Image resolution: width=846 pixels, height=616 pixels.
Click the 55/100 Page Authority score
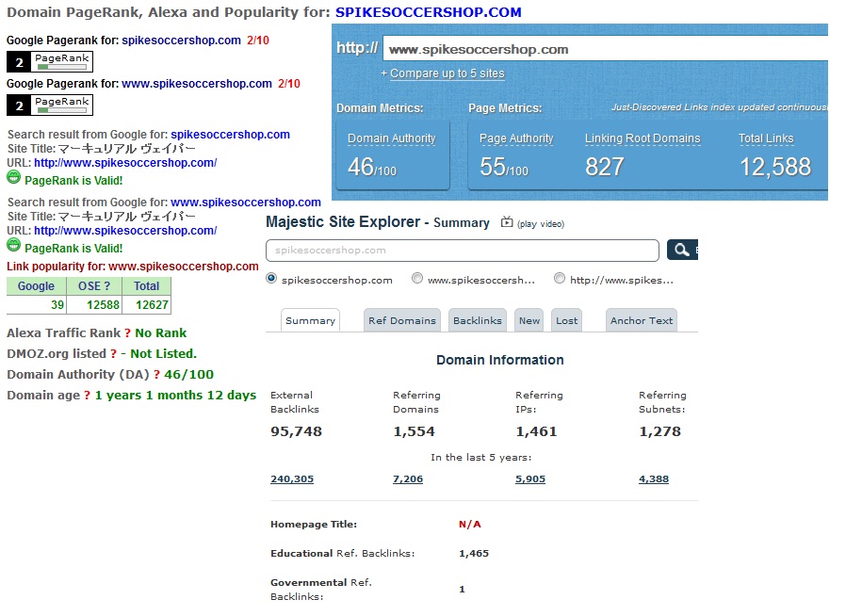click(x=504, y=168)
